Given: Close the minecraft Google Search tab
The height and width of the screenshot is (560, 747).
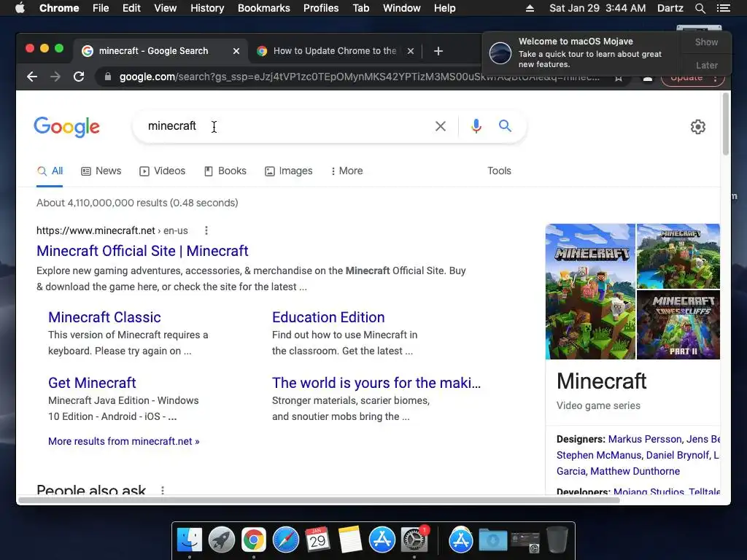Looking at the screenshot, I should click(x=236, y=51).
